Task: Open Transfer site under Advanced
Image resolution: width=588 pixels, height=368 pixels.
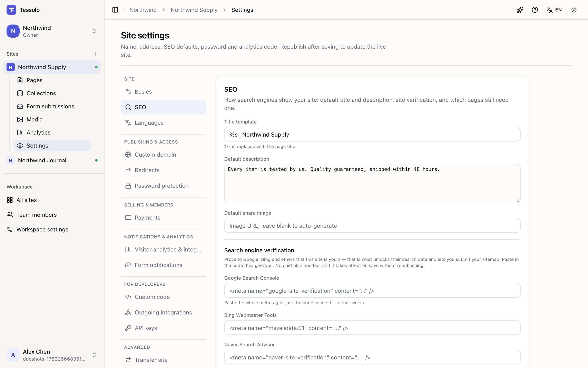Action: click(163, 360)
